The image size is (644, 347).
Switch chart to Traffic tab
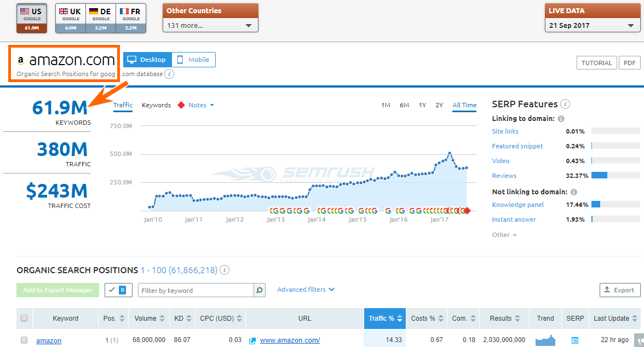click(x=123, y=105)
